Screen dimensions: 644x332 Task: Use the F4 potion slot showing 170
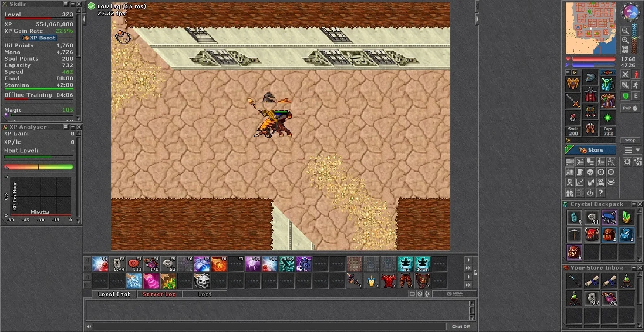(x=151, y=264)
